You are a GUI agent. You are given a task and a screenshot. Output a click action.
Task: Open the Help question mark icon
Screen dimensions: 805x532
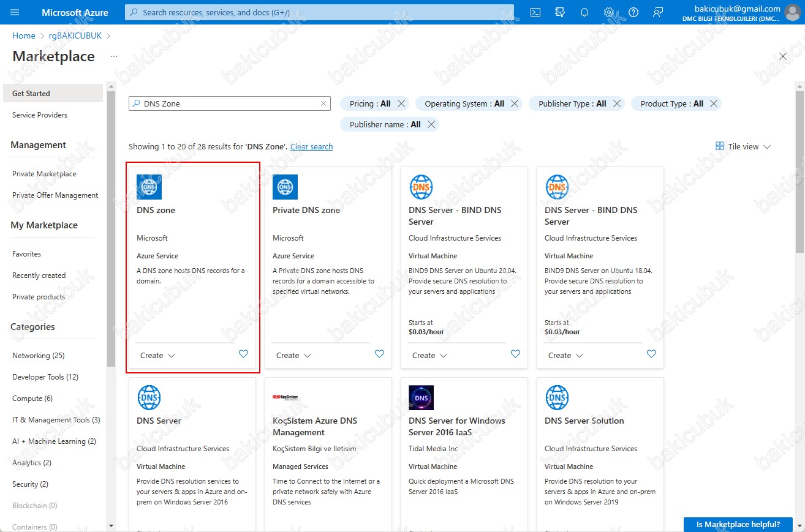(x=633, y=12)
